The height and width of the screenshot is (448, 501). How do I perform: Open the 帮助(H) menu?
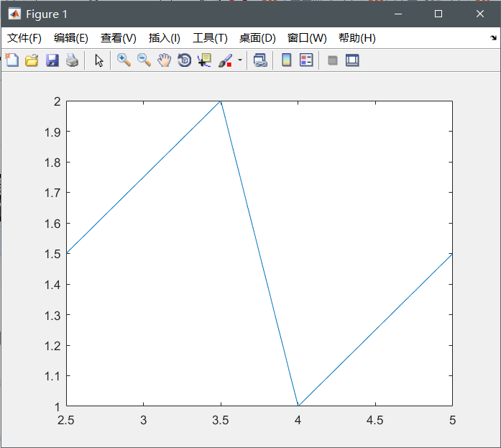(357, 38)
